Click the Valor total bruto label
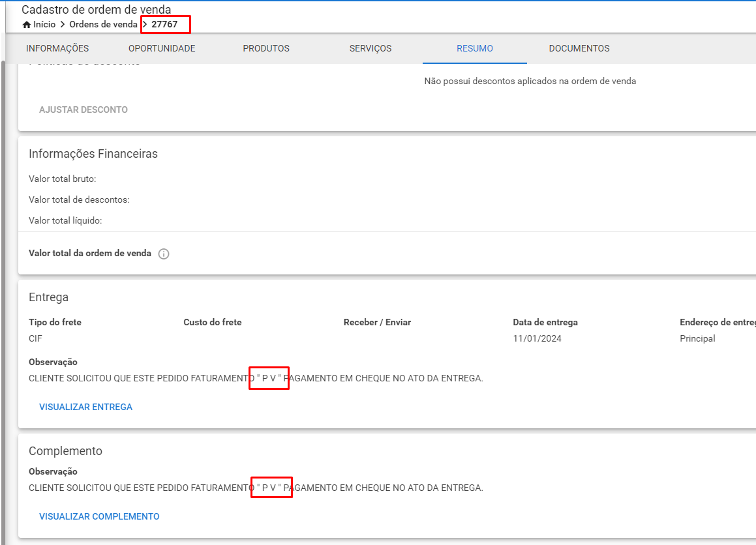Image resolution: width=756 pixels, height=545 pixels. point(62,179)
